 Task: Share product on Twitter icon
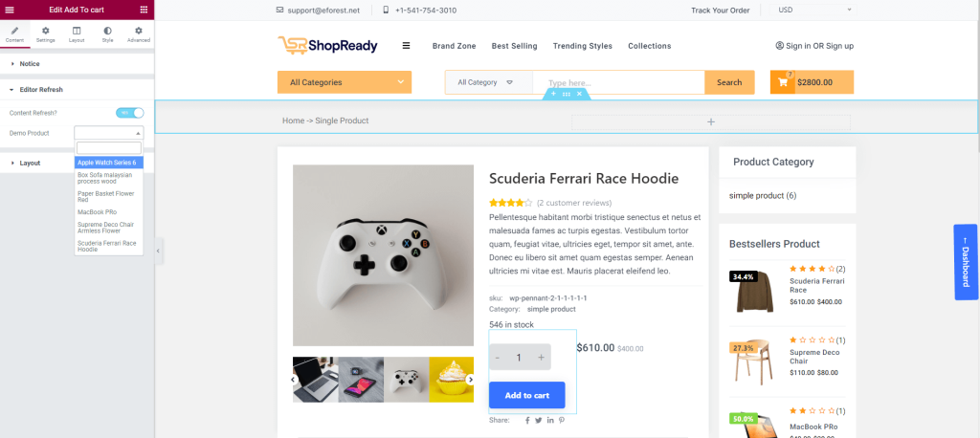click(x=538, y=421)
